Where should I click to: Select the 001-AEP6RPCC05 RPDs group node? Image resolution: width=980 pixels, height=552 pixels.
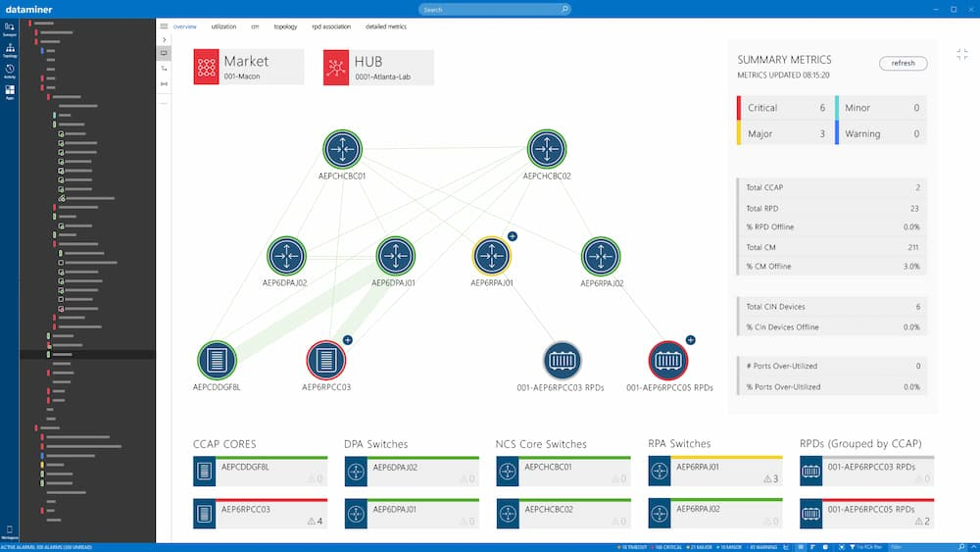[x=668, y=360]
